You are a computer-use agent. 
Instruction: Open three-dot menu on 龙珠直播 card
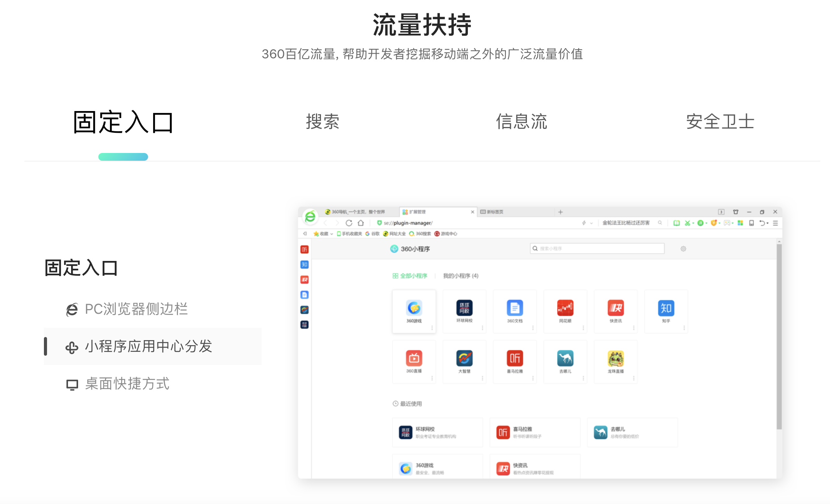click(634, 378)
